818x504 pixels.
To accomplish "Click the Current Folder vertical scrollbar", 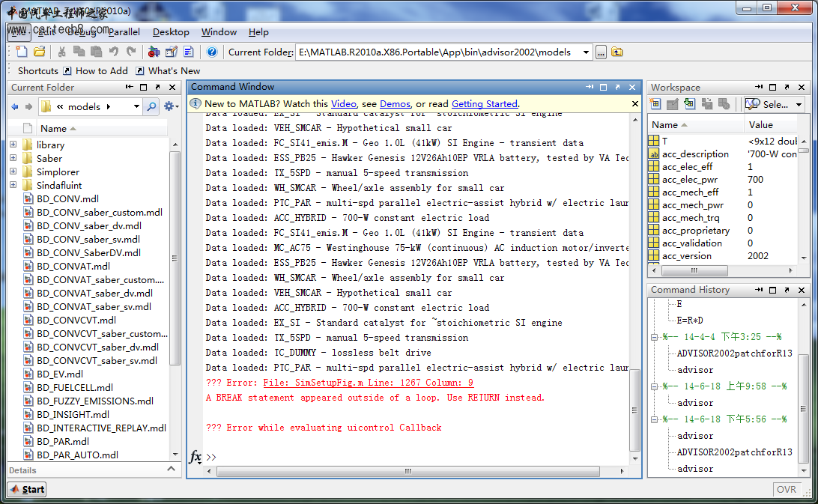I will click(175, 258).
